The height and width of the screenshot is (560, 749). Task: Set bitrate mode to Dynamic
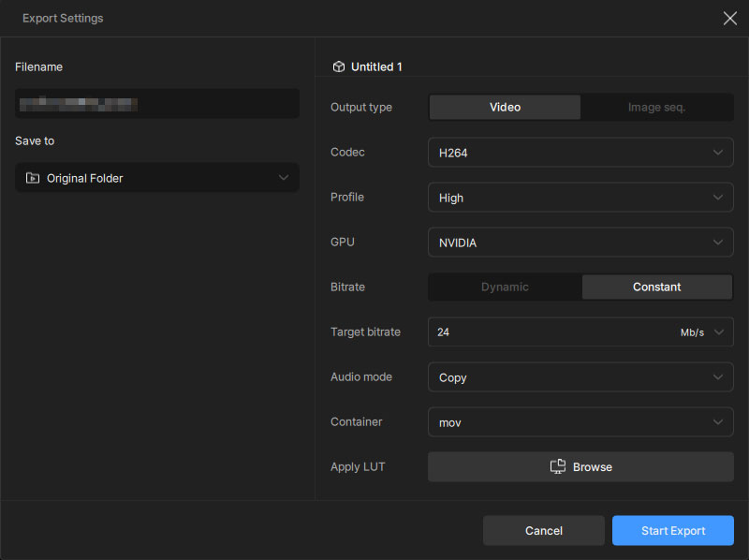tap(505, 287)
